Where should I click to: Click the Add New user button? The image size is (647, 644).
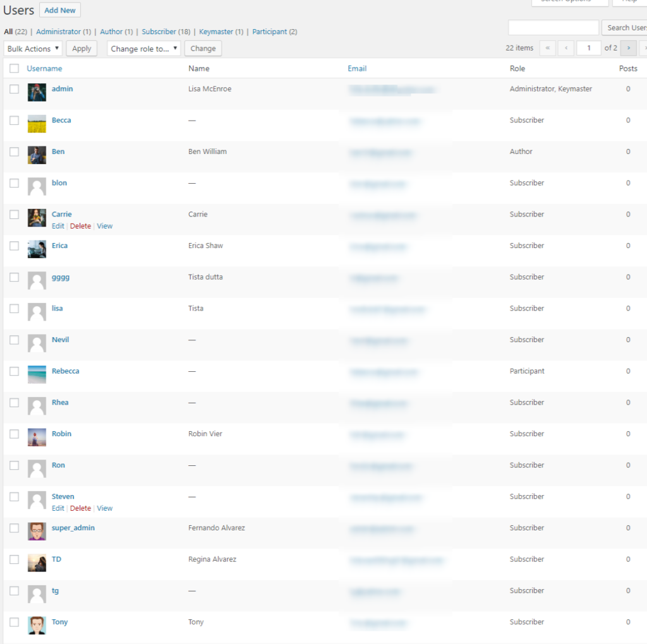point(59,9)
